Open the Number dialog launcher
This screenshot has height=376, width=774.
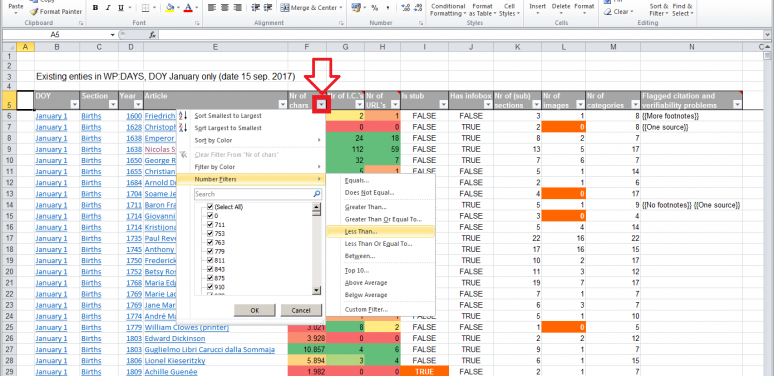pyautogui.click(x=421, y=23)
